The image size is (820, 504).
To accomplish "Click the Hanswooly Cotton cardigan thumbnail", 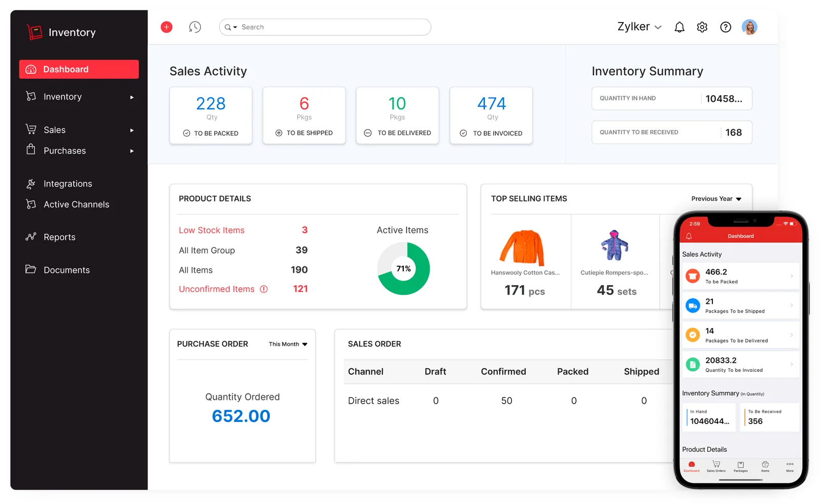I will [x=523, y=247].
